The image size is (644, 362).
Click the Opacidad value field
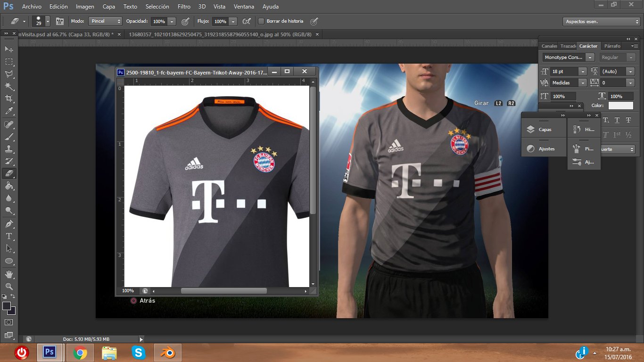(159, 21)
